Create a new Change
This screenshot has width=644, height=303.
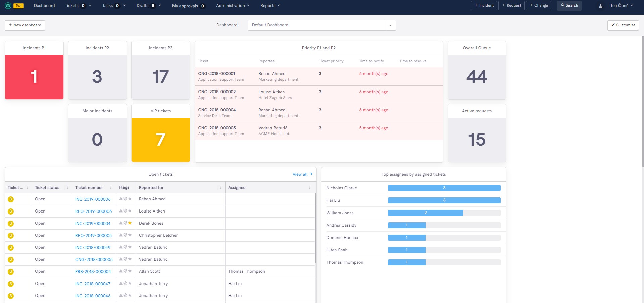(539, 5)
